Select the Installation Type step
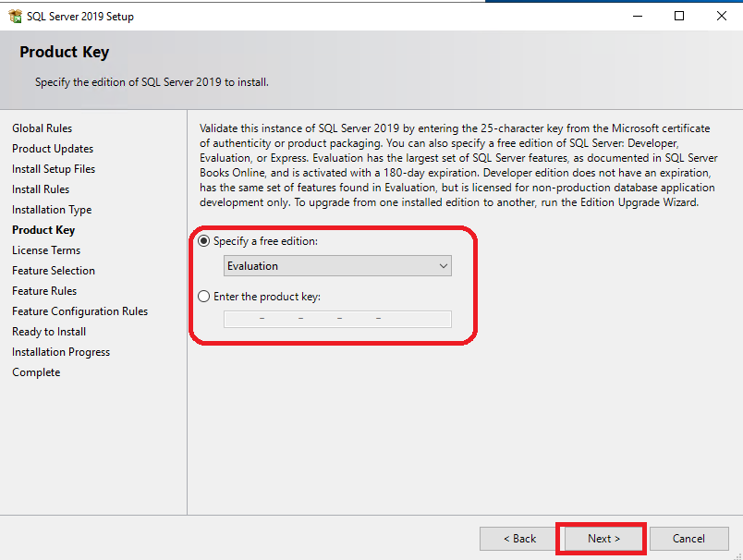The height and width of the screenshot is (560, 743). click(x=52, y=210)
